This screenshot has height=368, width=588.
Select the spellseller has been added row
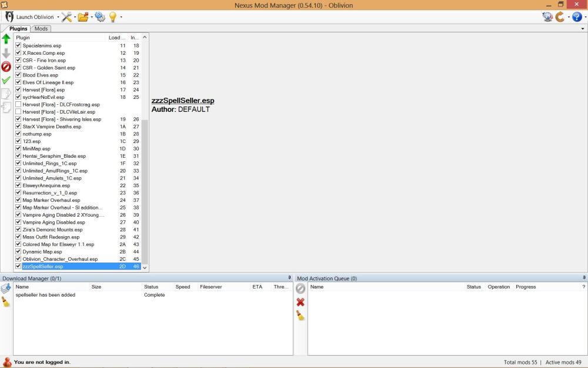coord(153,295)
